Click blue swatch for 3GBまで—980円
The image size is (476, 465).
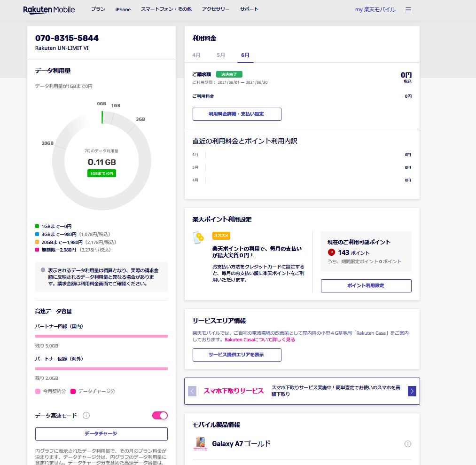pos(37,234)
